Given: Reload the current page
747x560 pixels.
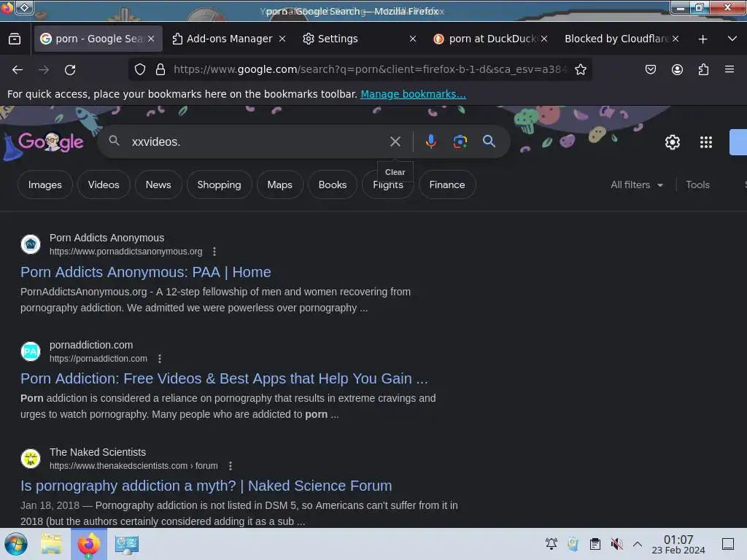Looking at the screenshot, I should click(x=70, y=70).
